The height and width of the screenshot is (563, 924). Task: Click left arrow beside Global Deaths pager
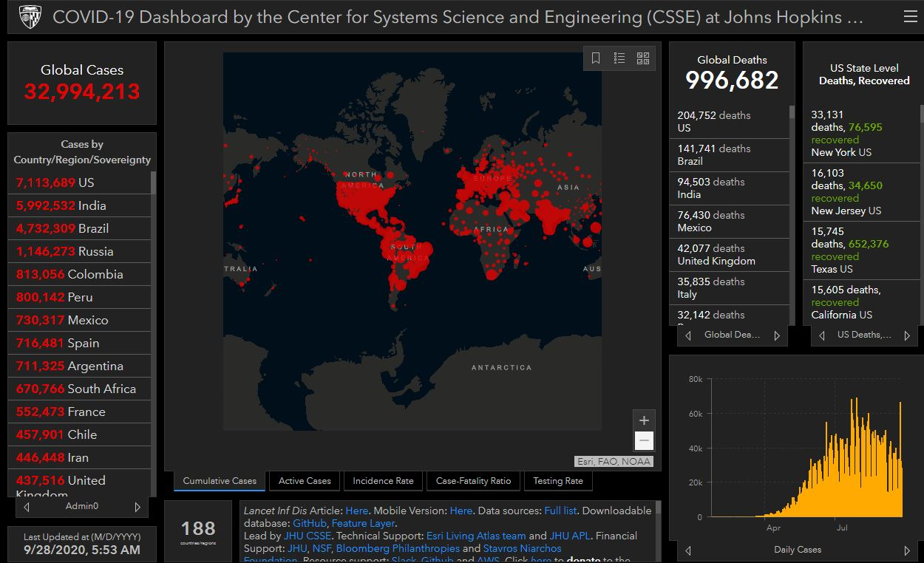coord(688,335)
